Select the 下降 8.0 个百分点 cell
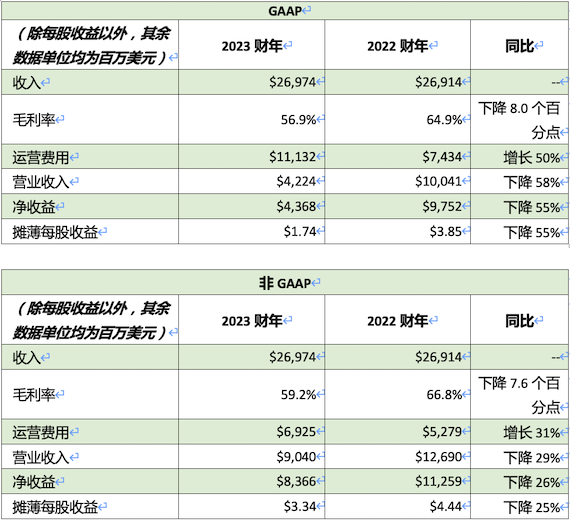This screenshot has height=521, width=570. coord(519,120)
